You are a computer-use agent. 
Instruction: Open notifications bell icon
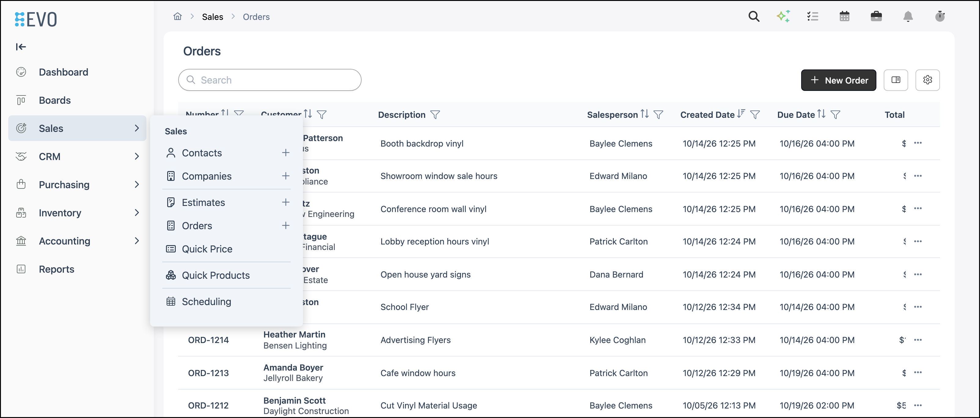coord(908,16)
